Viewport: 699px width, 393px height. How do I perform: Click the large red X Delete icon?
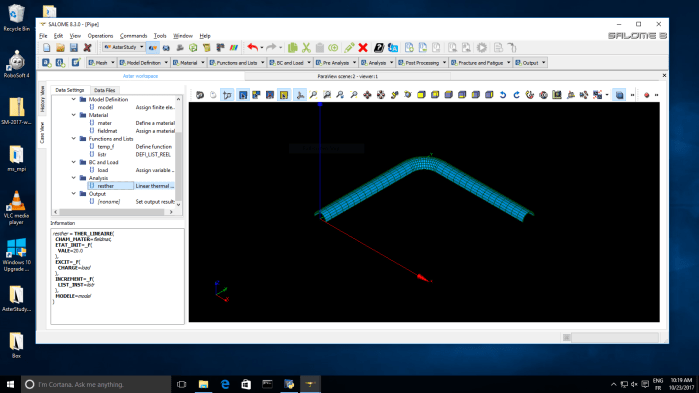[363, 48]
